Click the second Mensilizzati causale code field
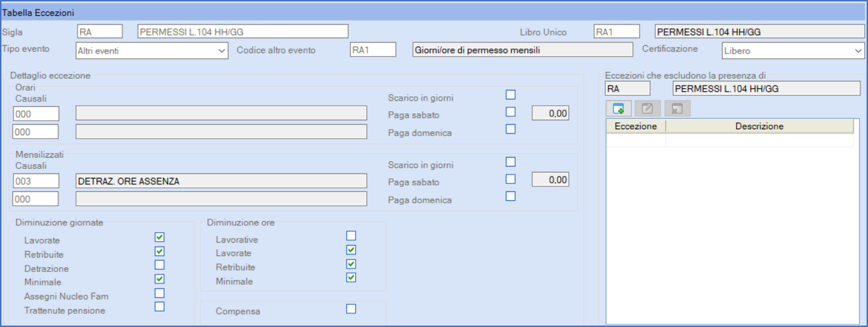 pos(36,199)
